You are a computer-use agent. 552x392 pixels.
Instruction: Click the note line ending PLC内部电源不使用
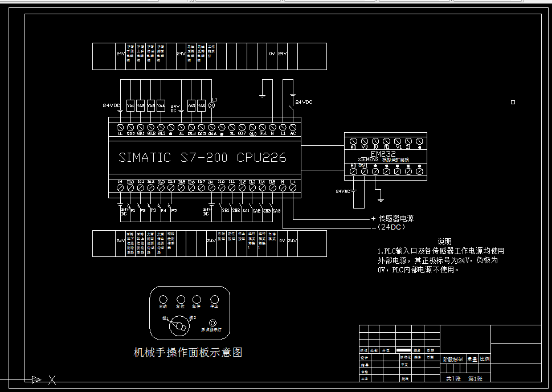[x=419, y=270]
